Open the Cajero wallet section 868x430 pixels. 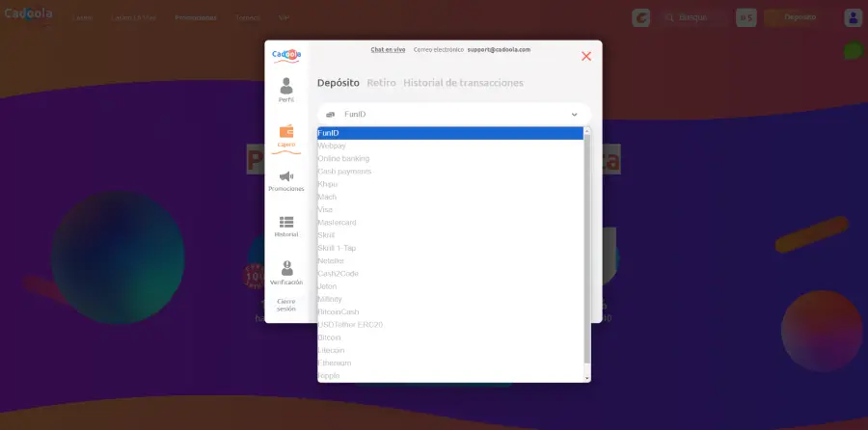click(x=286, y=136)
